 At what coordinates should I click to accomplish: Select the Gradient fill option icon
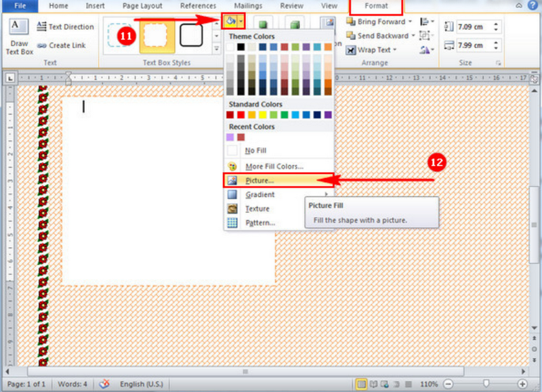coord(233,195)
